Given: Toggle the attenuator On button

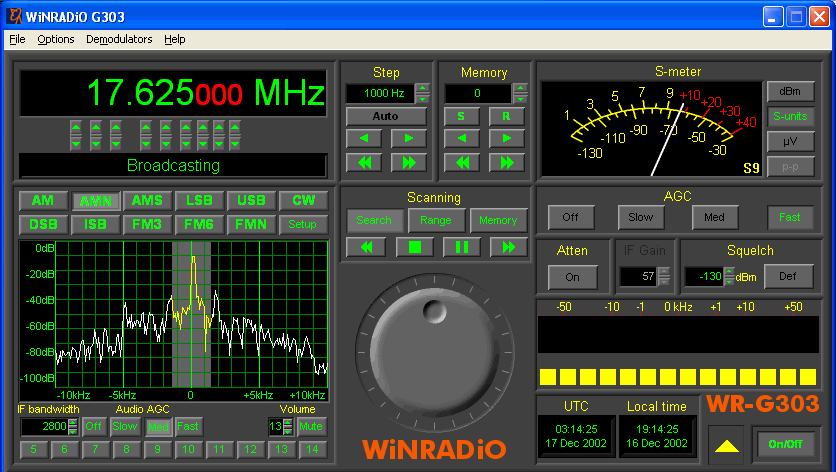Looking at the screenshot, I should 572,277.
